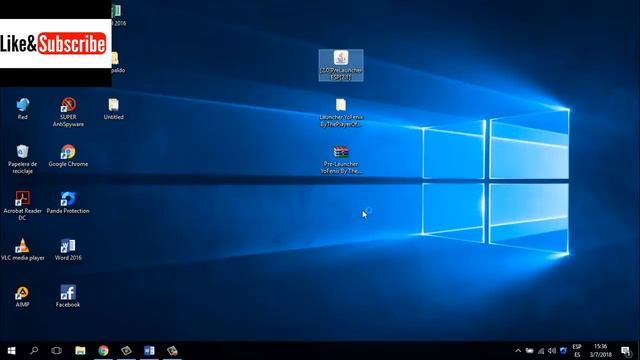This screenshot has height=360, width=640.
Task: Open the Windows Start menu
Action: (x=11, y=351)
